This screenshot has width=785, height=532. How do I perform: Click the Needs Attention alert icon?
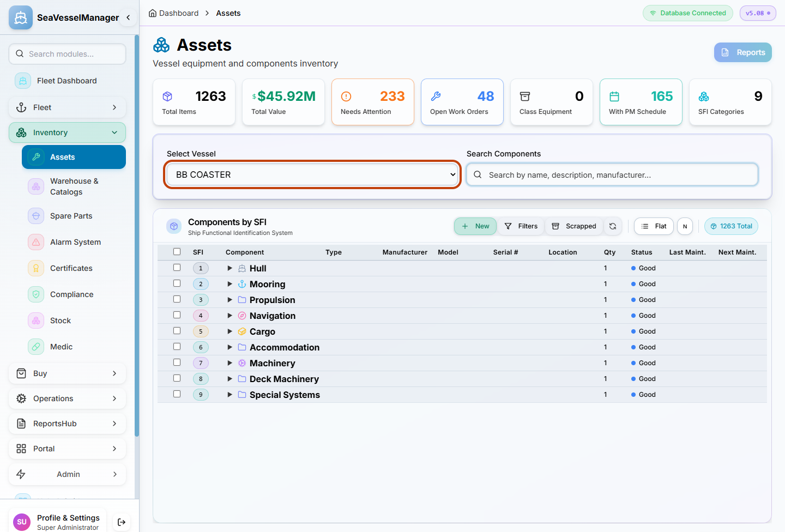[x=346, y=96]
